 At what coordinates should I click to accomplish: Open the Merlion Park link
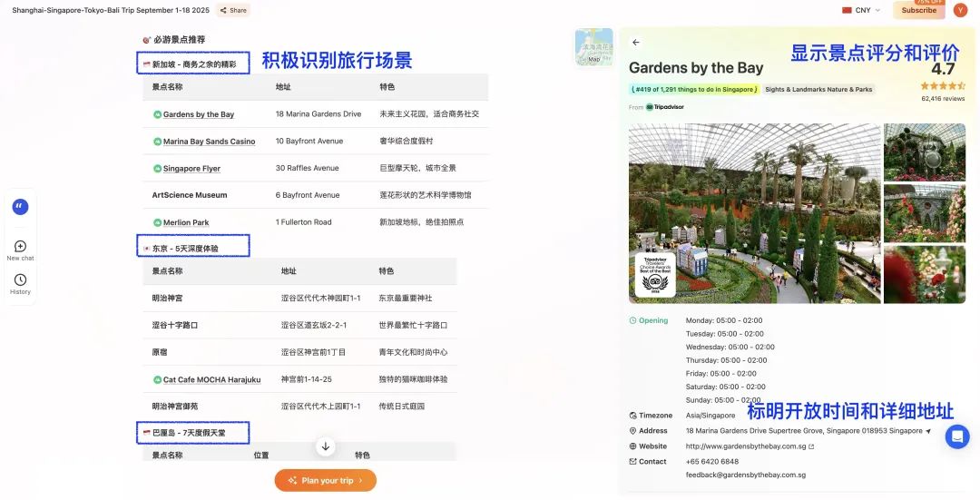pyautogui.click(x=186, y=222)
